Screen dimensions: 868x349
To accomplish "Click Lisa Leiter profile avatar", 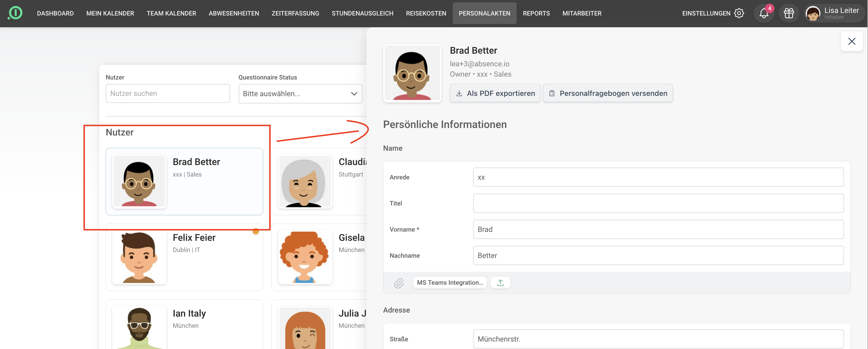I will coord(813,14).
